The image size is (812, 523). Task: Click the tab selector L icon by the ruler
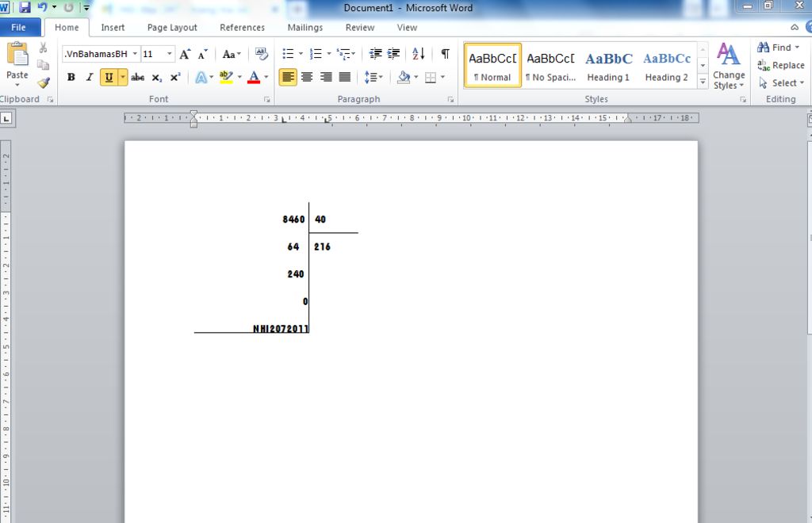click(6, 119)
